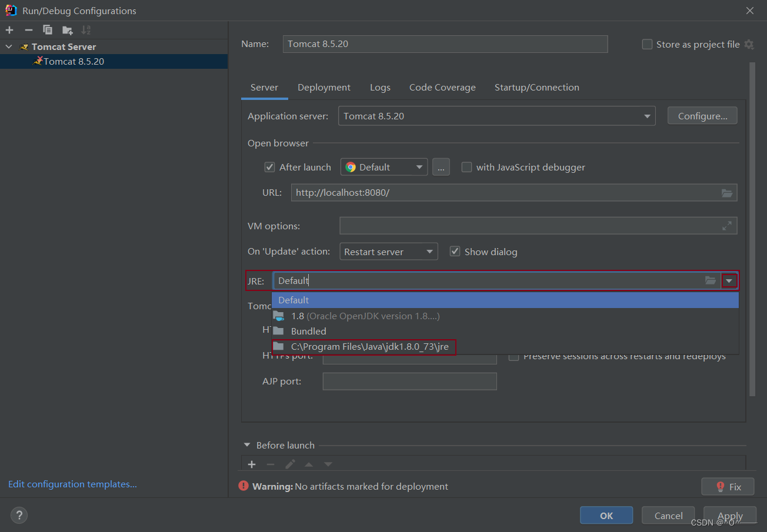
Task: Toggle Preserve sessions across restarts checkbox
Action: tap(514, 356)
